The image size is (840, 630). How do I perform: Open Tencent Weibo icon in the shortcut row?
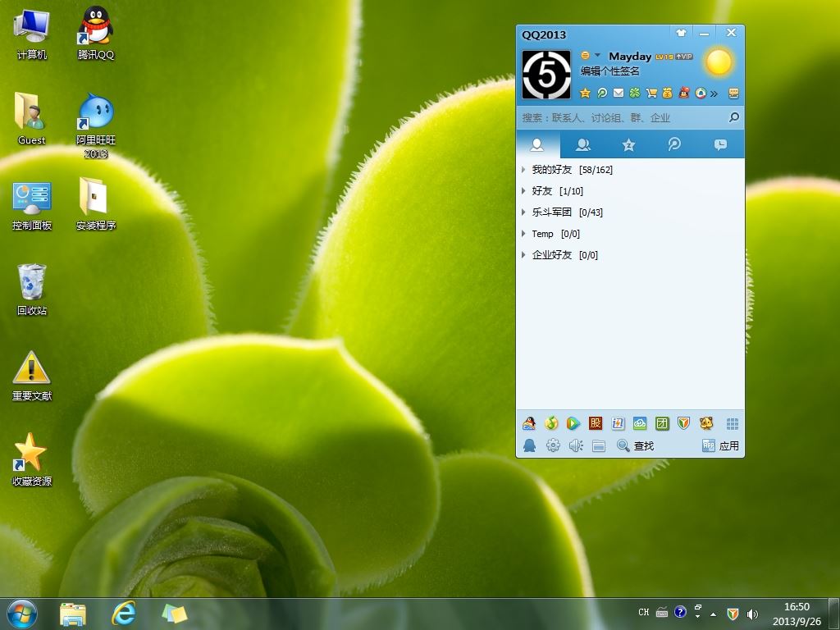(x=602, y=94)
